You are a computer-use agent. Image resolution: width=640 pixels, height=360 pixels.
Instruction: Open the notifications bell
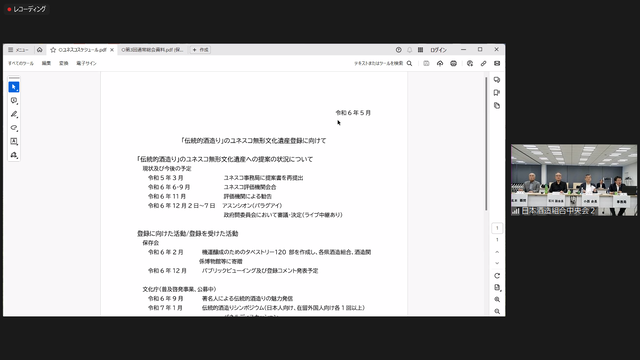pos(409,50)
